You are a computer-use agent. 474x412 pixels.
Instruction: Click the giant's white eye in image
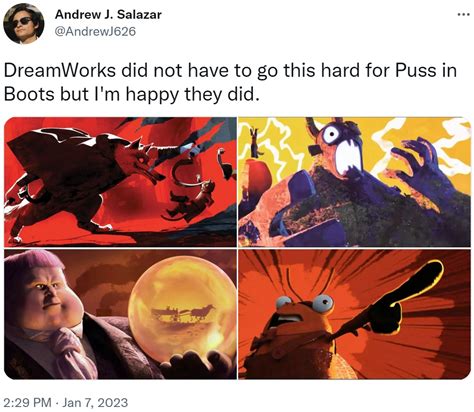(331, 135)
